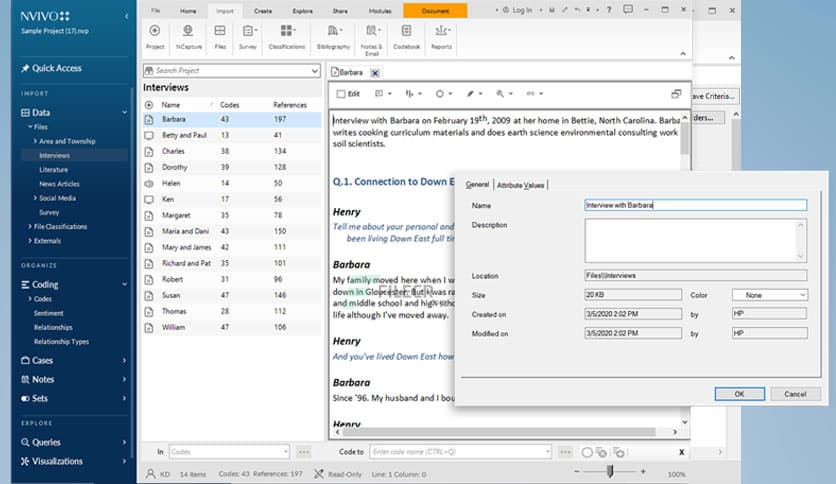836x484 pixels.
Task: Click the Betty and Paul video file icon
Action: (149, 135)
